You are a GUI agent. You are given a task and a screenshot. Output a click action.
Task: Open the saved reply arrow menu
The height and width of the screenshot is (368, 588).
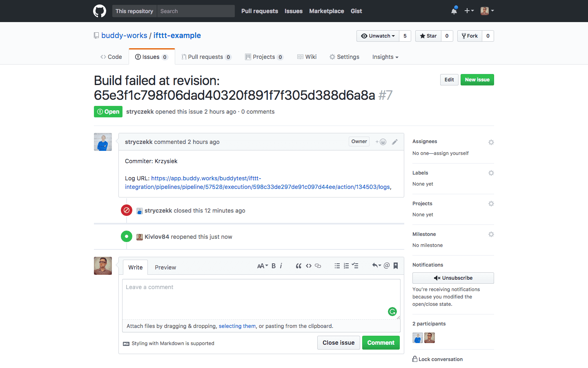coord(376,266)
